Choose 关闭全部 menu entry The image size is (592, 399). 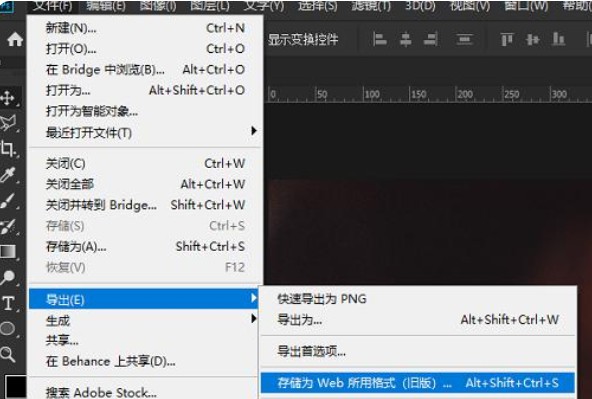[x=145, y=184]
